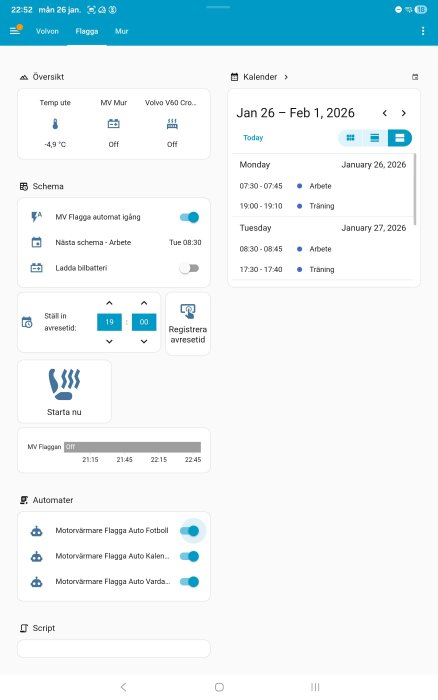Image resolution: width=438 pixels, height=700 pixels.
Task: Click robot icon beside Auto Kalen.. automation
Action: 36,556
